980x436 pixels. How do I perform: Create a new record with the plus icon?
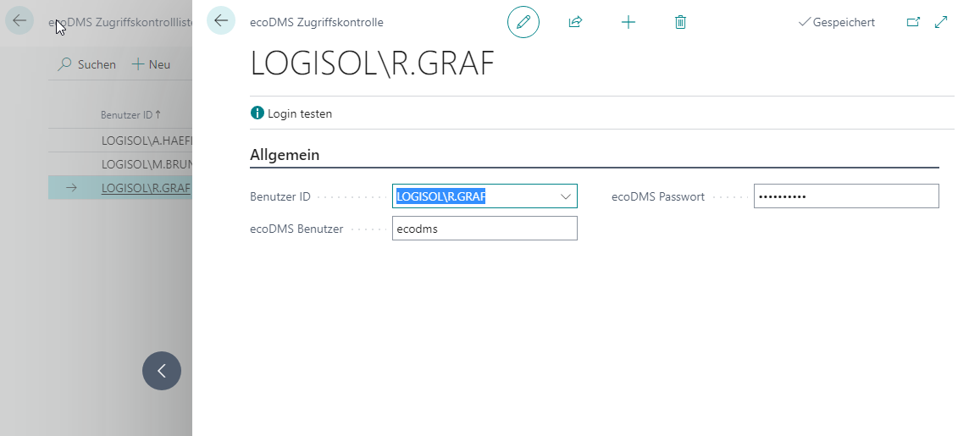click(x=628, y=23)
